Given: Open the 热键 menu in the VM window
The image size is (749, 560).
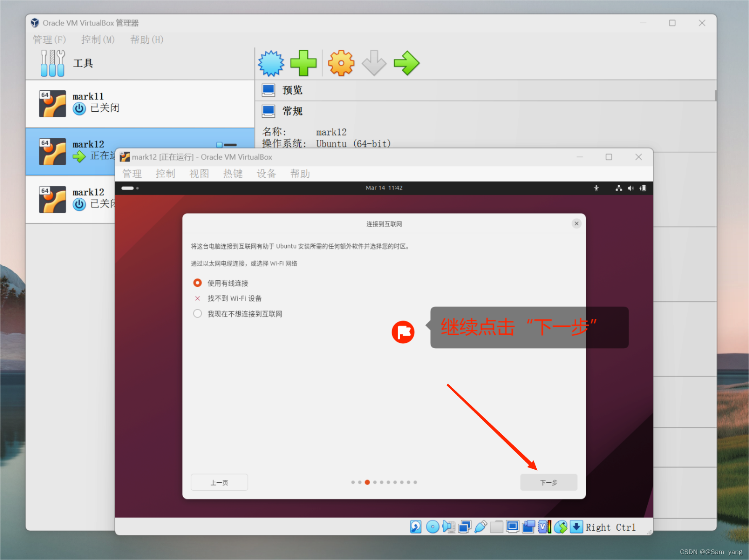Looking at the screenshot, I should point(233,174).
